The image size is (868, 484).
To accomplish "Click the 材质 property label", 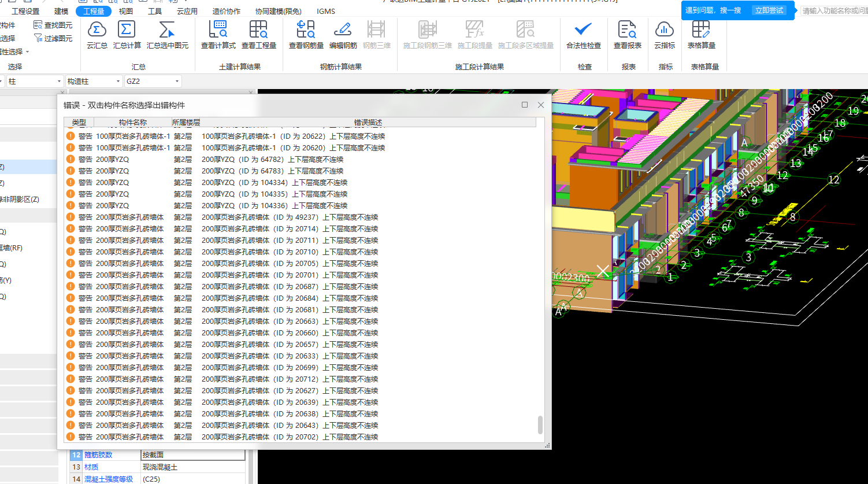I will 91,467.
